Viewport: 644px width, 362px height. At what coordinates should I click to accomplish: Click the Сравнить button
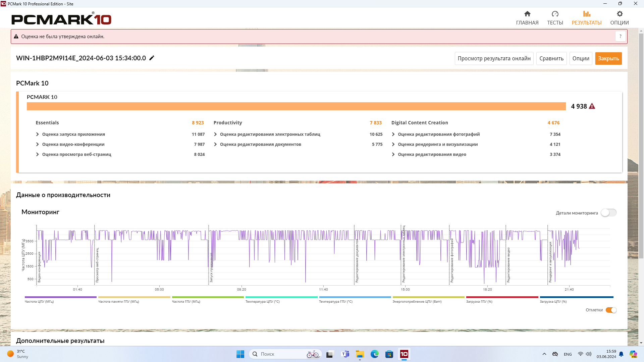(x=551, y=58)
